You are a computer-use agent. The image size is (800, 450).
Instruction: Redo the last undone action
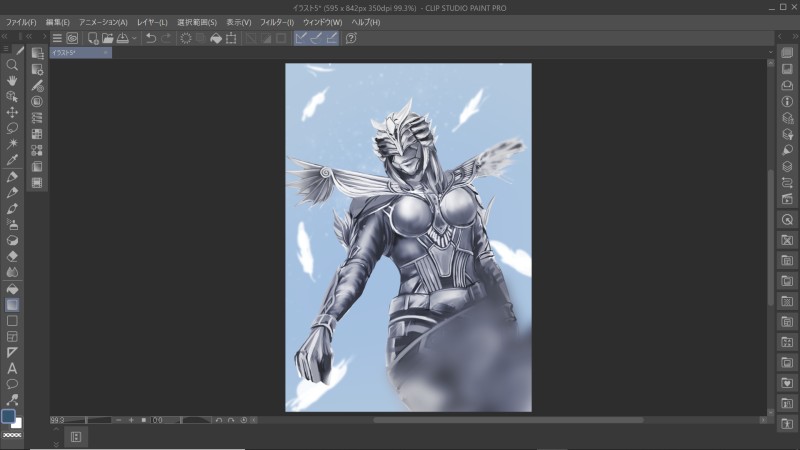166,38
